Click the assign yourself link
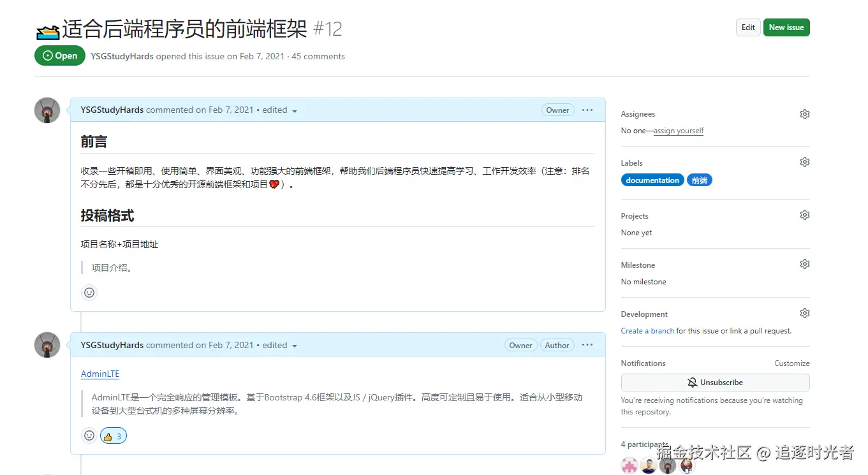Image resolution: width=868 pixels, height=475 pixels. (679, 131)
